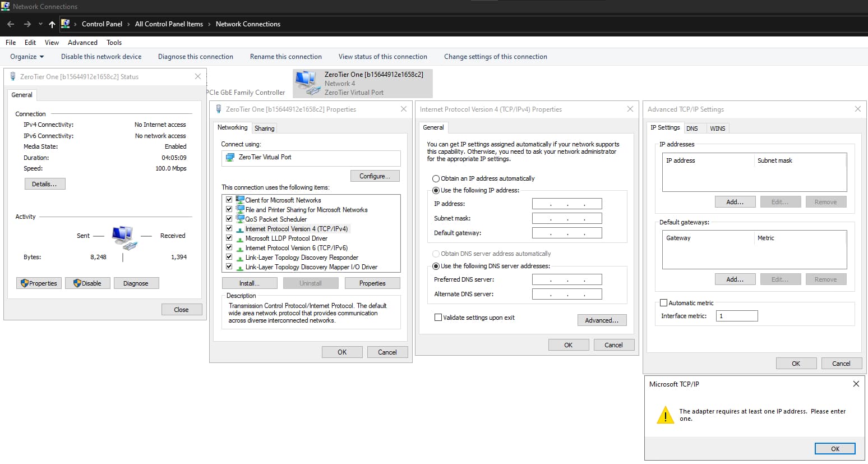This screenshot has width=868, height=464.
Task: Click the shield Properties button in Status
Action: pyautogui.click(x=39, y=283)
